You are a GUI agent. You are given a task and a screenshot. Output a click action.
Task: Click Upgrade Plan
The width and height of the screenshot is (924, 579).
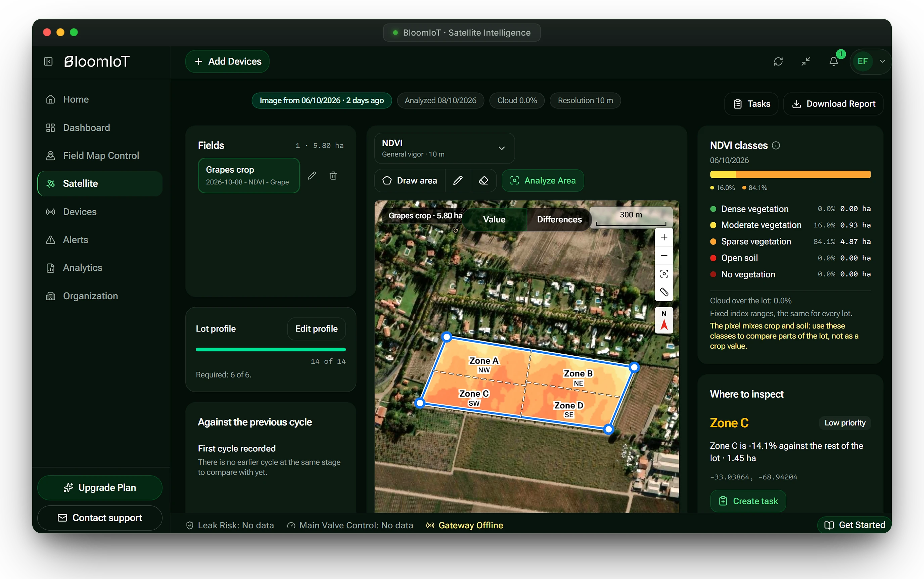click(x=100, y=487)
